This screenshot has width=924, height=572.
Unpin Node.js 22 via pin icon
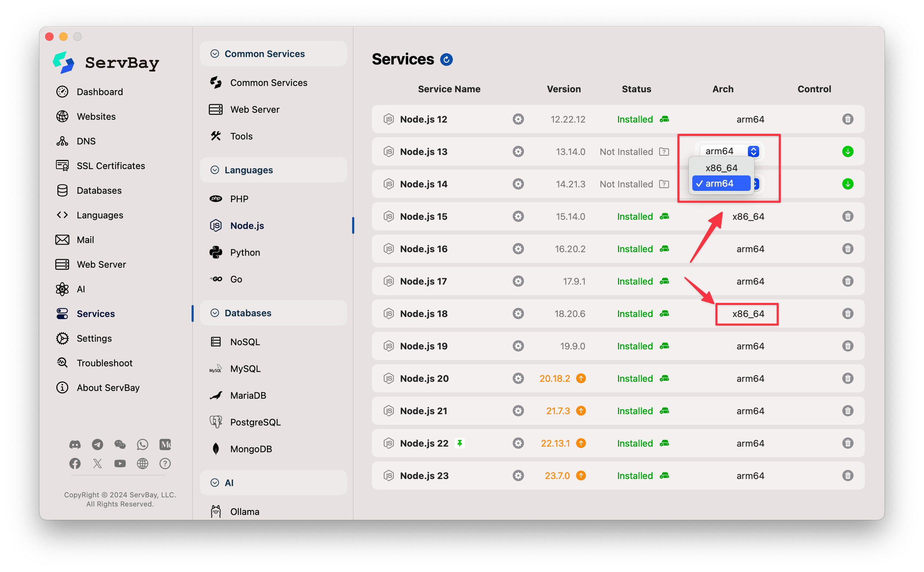[x=460, y=443]
